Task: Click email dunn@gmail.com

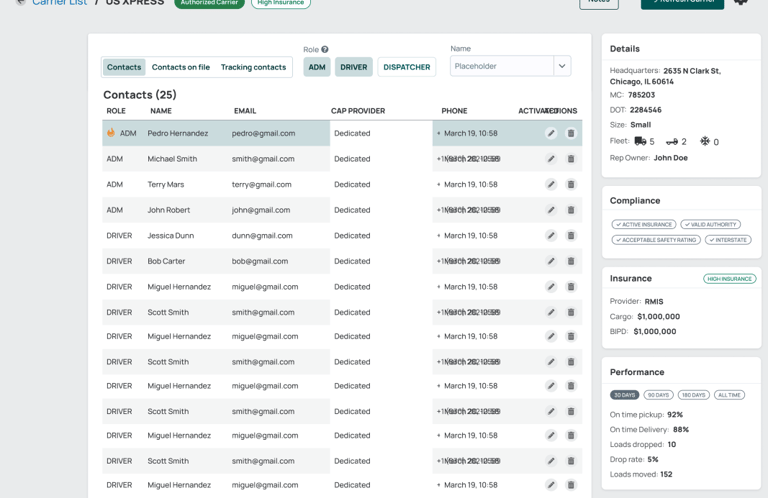Action: [x=262, y=236]
